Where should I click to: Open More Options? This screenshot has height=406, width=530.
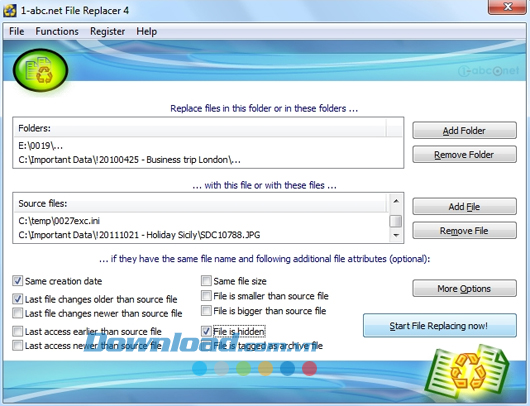(464, 288)
